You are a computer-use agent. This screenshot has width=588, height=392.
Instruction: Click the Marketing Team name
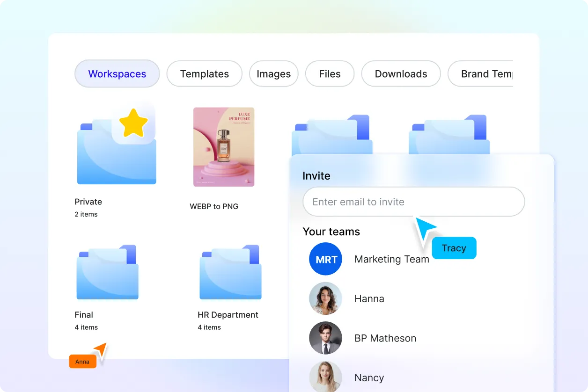click(x=392, y=259)
